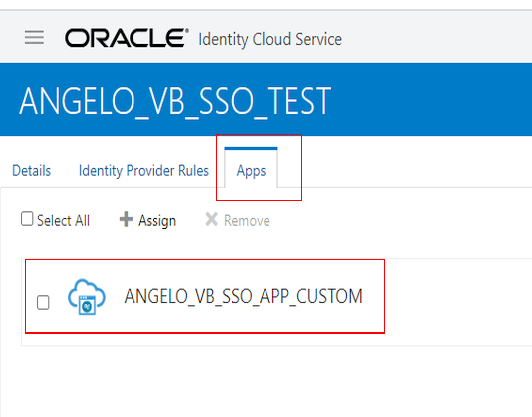Click the Remove button label
This screenshot has height=417, width=532.
point(247,221)
